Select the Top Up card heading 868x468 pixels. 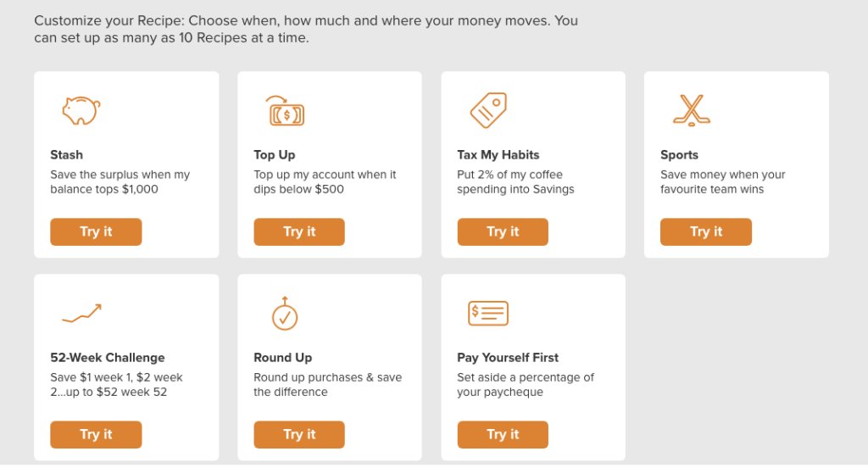coord(275,155)
